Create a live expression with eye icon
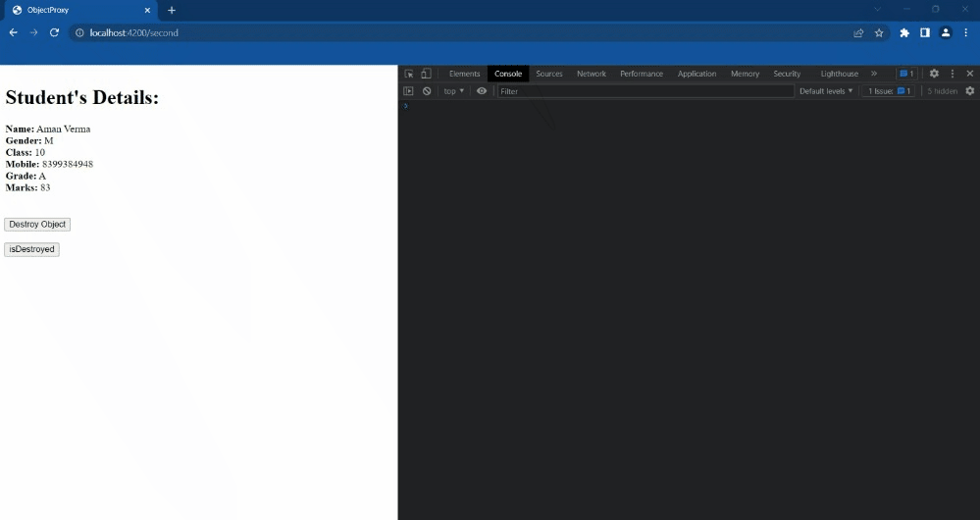980x520 pixels. (482, 91)
